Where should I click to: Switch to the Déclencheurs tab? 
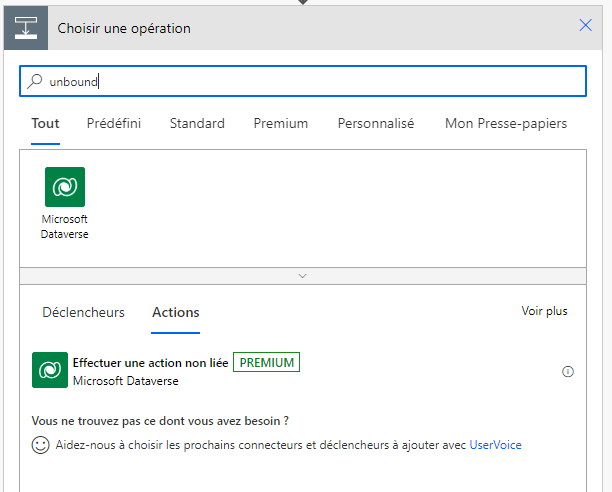[x=84, y=313]
